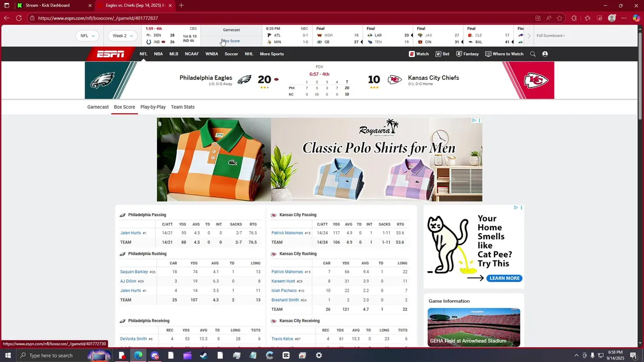Screen dimensions: 644x362
Task: Expand the NFL league dropdown
Action: pyautogui.click(x=87, y=36)
